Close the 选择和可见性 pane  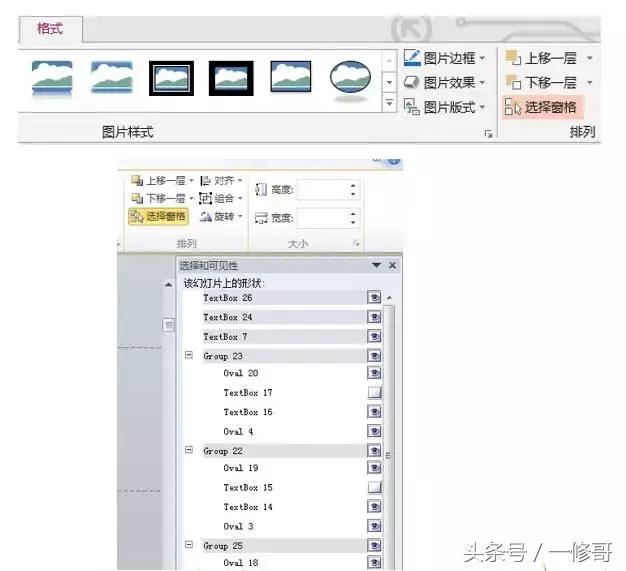[392, 265]
